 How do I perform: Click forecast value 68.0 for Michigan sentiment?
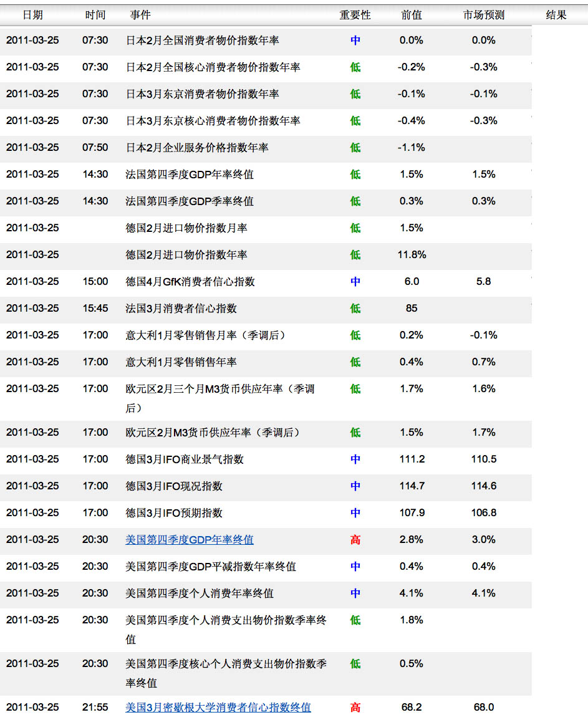click(x=483, y=707)
